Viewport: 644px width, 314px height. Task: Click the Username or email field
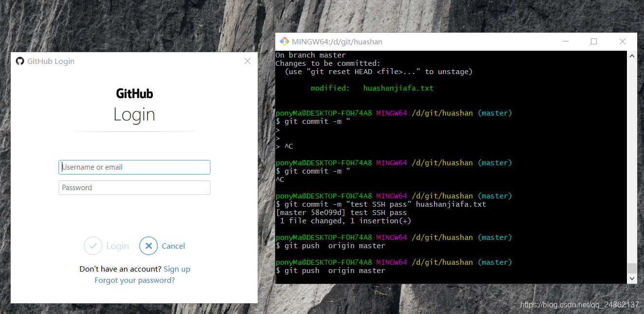coord(134,167)
